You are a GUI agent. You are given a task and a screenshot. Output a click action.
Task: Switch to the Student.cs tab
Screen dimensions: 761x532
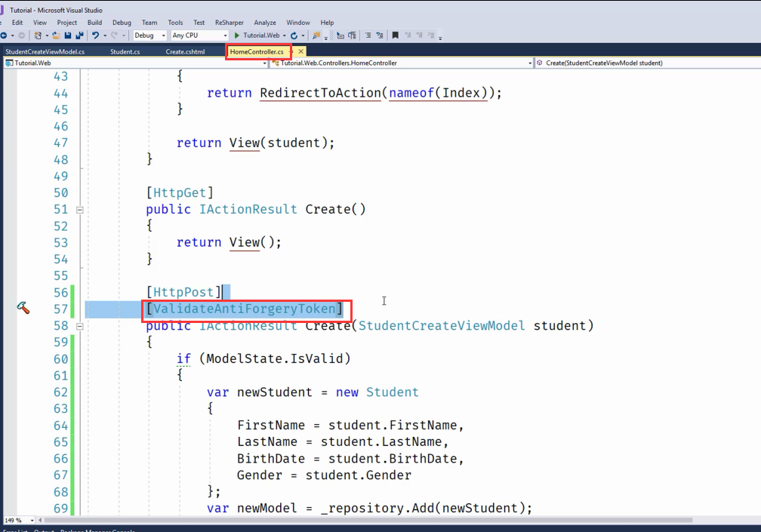point(125,51)
